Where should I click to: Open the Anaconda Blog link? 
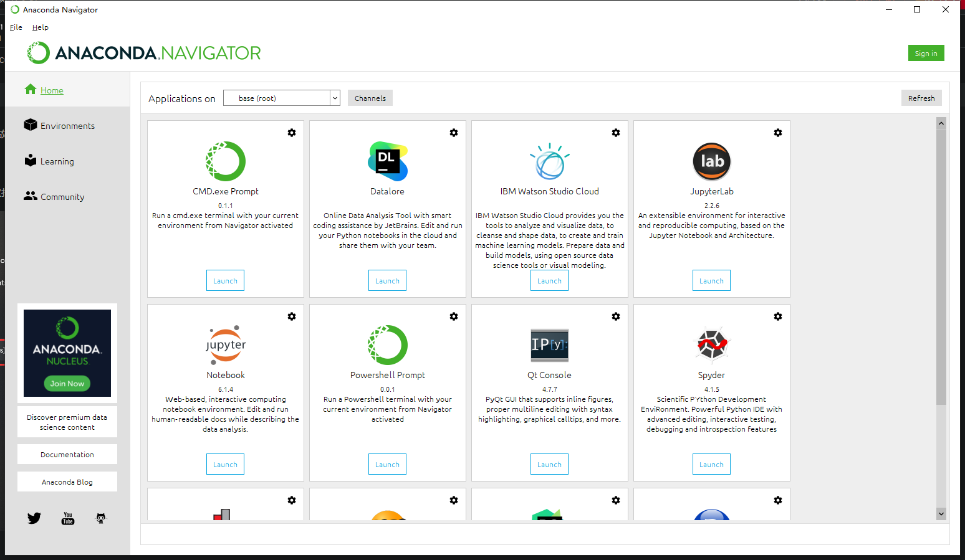click(x=67, y=482)
